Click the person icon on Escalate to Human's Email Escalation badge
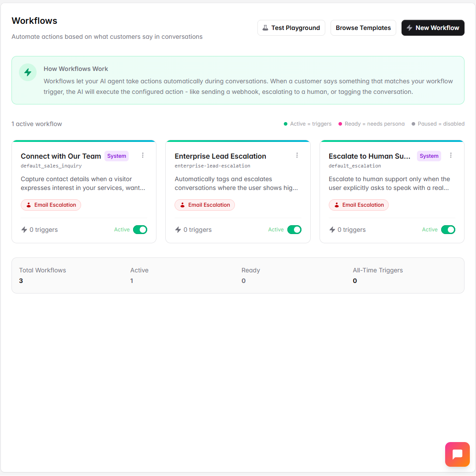This screenshot has height=476, width=476. (x=336, y=205)
